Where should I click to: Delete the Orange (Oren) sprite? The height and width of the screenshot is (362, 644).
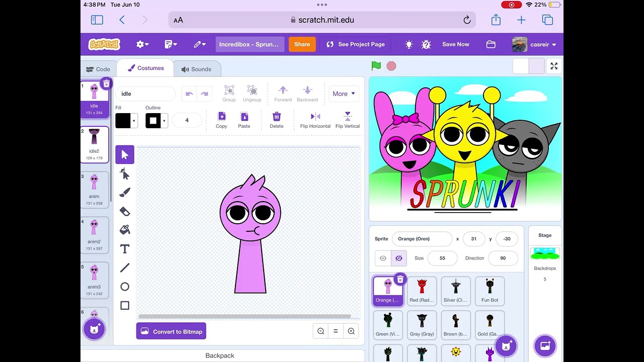pyautogui.click(x=400, y=279)
